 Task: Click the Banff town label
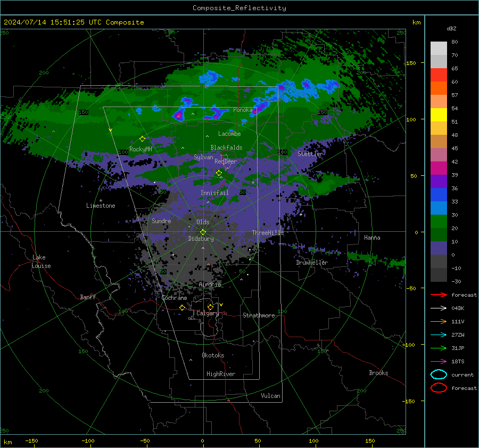click(x=88, y=297)
